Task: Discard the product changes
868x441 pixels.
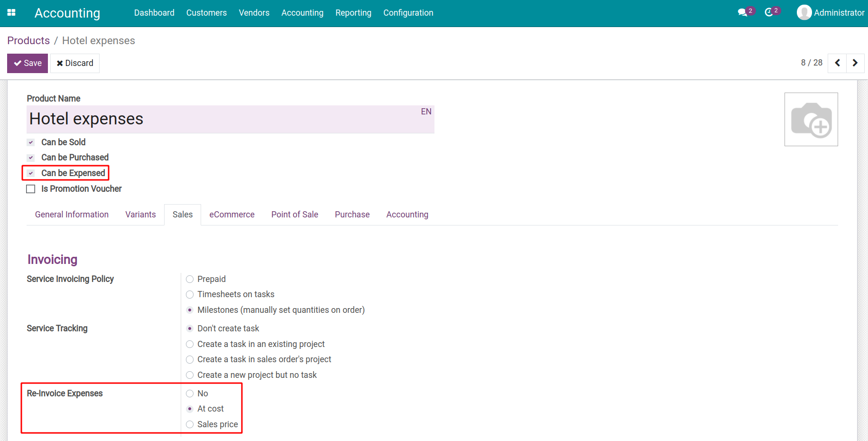Action: pyautogui.click(x=75, y=63)
